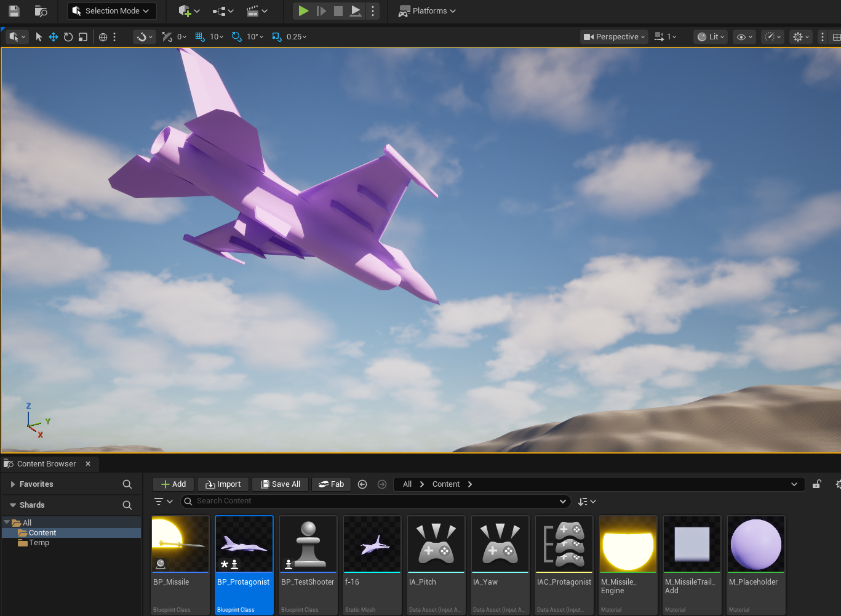
Task: Choose the Select (arrow) tool in viewport toolbar
Action: 39,37
